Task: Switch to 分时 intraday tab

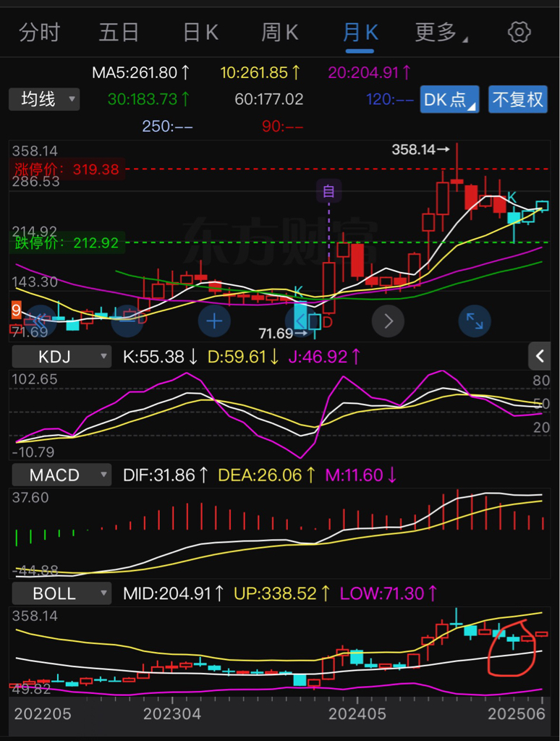Action: tap(40, 33)
